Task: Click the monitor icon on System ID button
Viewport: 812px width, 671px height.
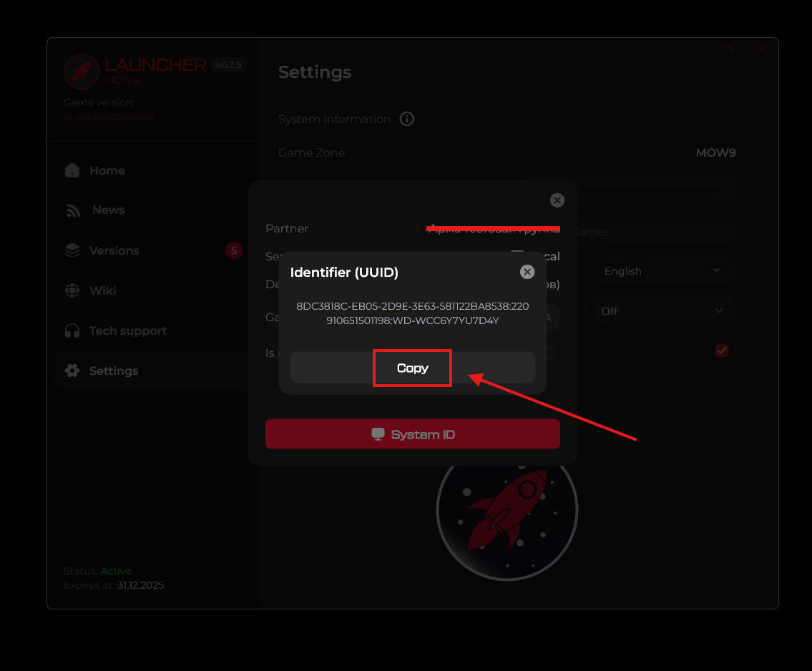Action: click(x=378, y=434)
